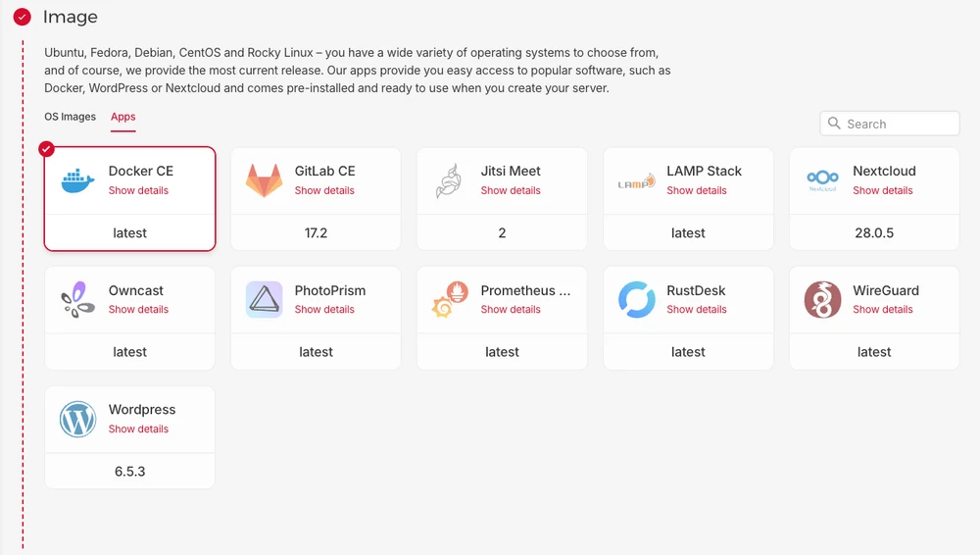Click the WireGuard dragon logo
980x555 pixels.
[x=822, y=300]
